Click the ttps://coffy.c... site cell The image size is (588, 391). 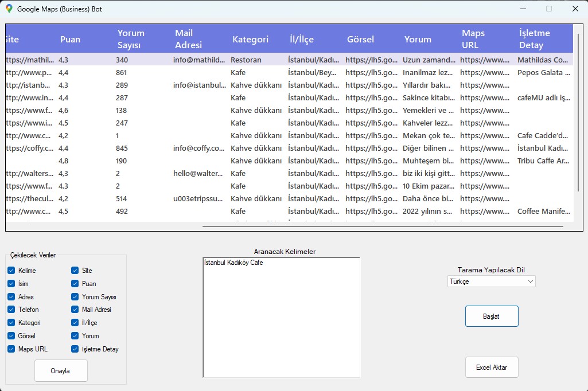click(30, 148)
